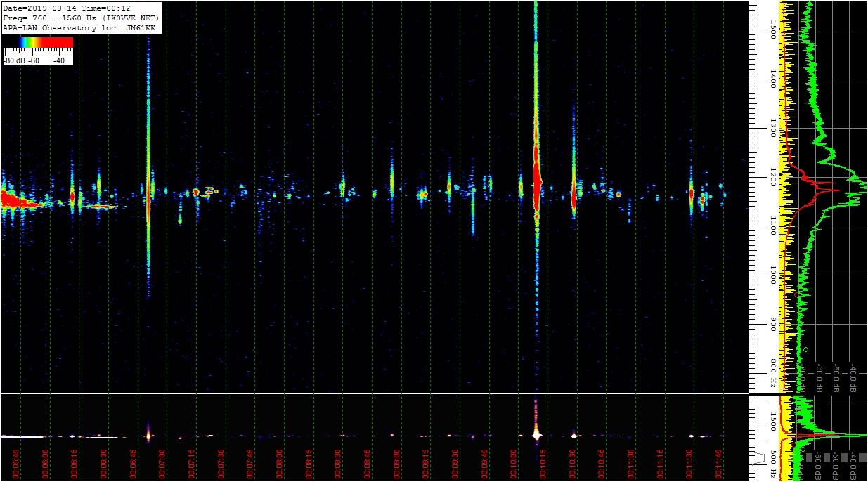This screenshot has height=482, width=868.
Task: Select the 00:06:45 time marker
Action: (x=134, y=464)
